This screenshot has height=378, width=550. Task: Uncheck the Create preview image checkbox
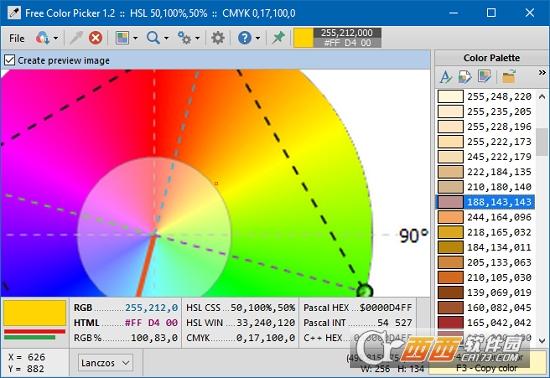pyautogui.click(x=9, y=60)
